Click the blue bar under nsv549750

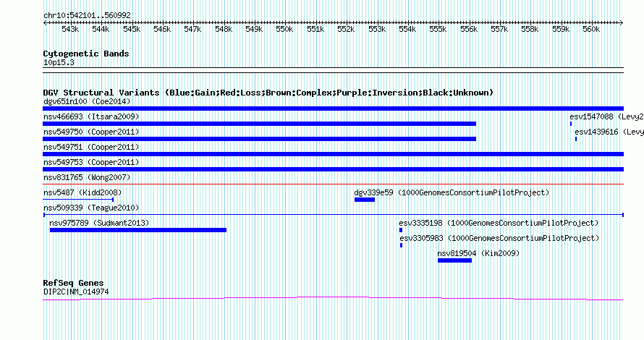tap(259, 139)
